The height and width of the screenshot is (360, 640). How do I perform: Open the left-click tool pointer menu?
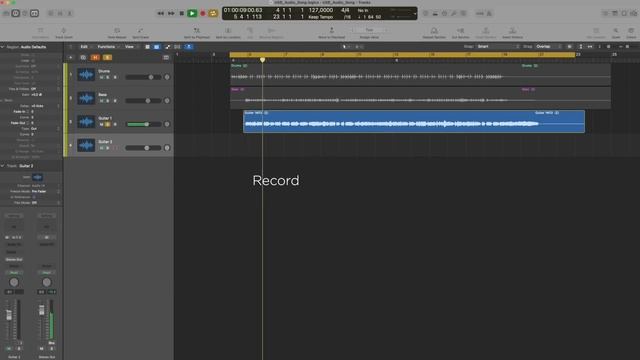point(346,47)
